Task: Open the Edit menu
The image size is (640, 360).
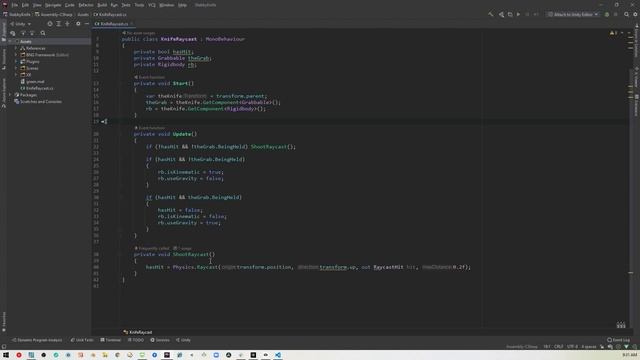Action: [25, 5]
